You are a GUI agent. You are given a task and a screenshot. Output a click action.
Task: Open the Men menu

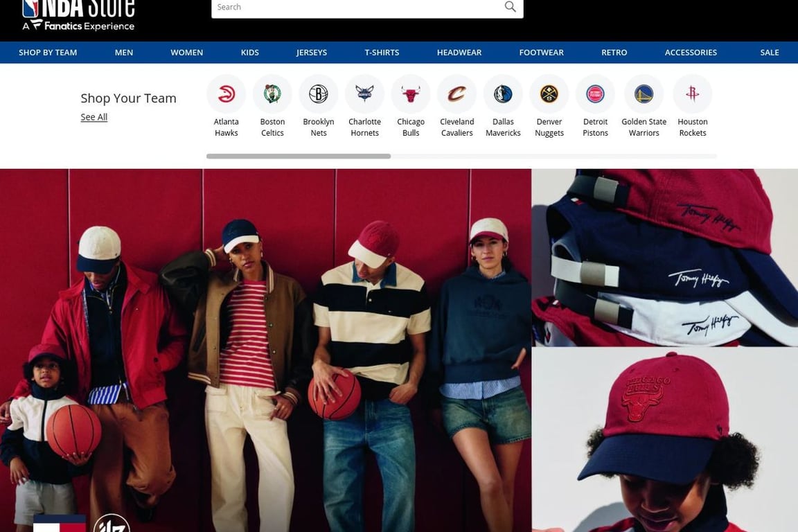[124, 53]
